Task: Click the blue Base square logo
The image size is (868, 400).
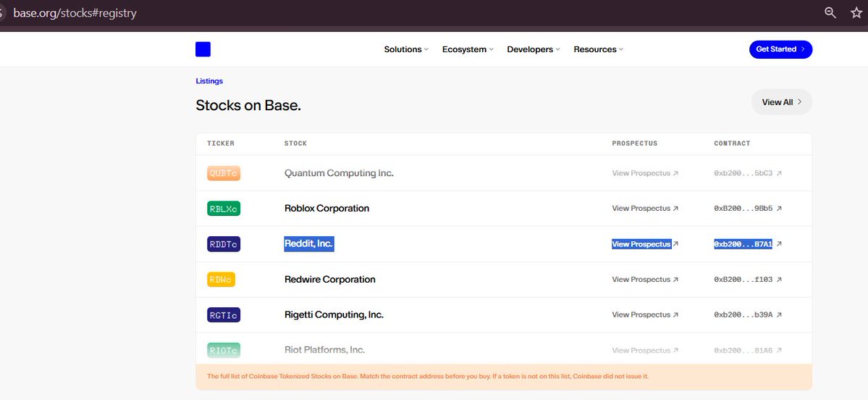Action: [x=203, y=49]
